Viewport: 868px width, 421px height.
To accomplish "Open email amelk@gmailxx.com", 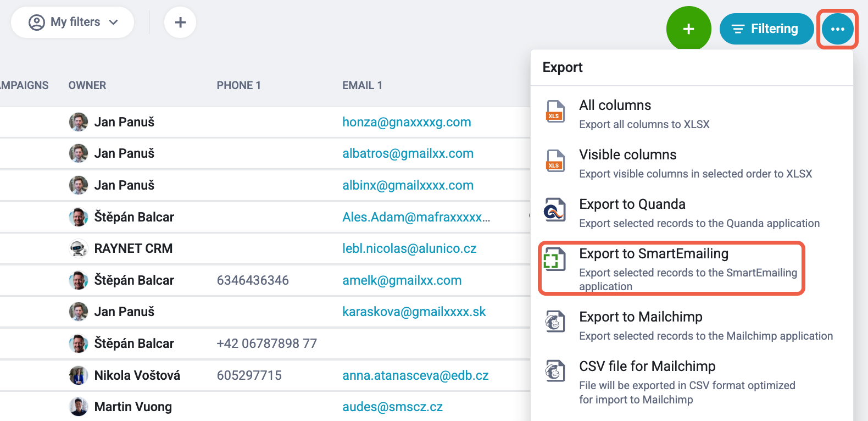I will coord(402,280).
